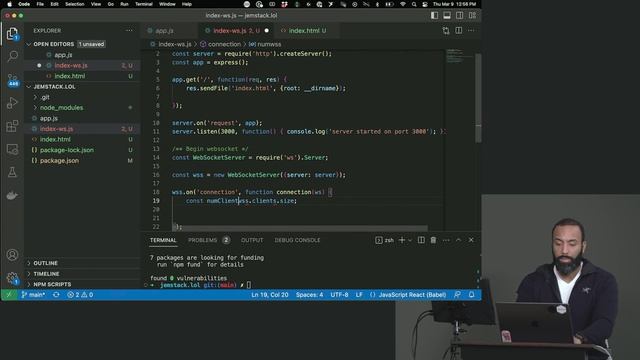Select app.js under Open Editors
Image resolution: width=640 pixels, height=360 pixels.
click(82, 55)
